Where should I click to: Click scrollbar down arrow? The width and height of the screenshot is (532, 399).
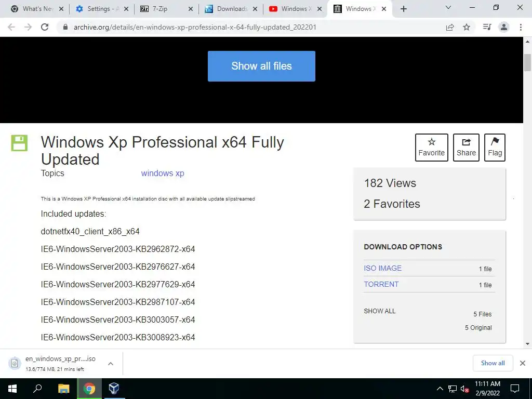pyautogui.click(x=527, y=344)
